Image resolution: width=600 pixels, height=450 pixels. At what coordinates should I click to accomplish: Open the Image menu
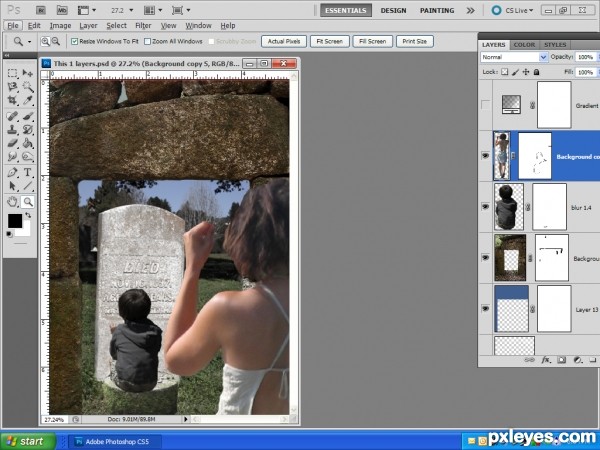click(60, 26)
